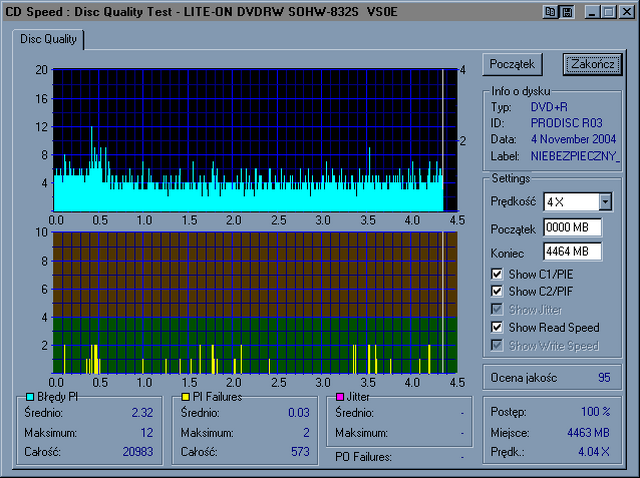640x478 pixels.
Task: Toggle Show C2/PIF checkbox
Action: [x=497, y=291]
